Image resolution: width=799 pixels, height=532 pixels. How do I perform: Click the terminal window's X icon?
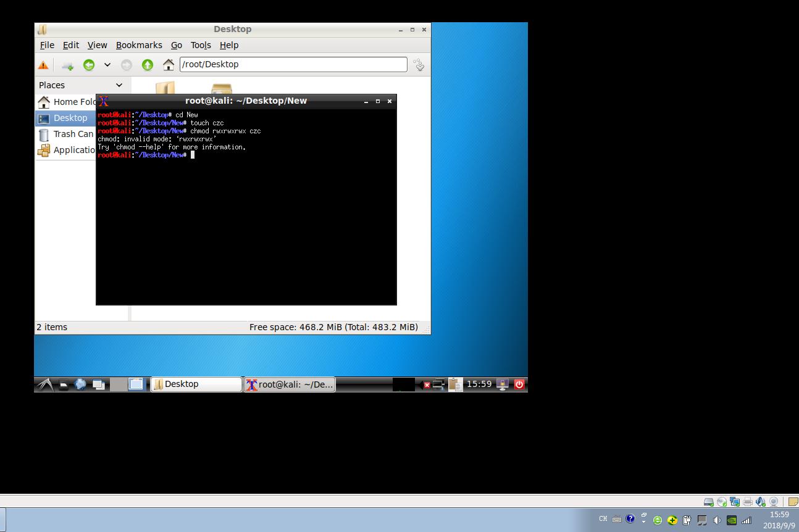104,101
